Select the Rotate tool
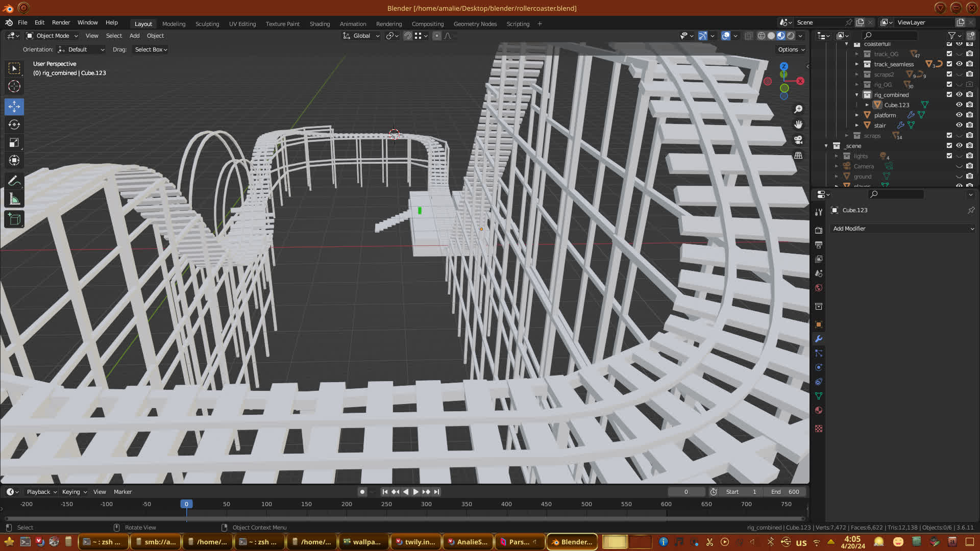The image size is (980, 551). pos(14,124)
